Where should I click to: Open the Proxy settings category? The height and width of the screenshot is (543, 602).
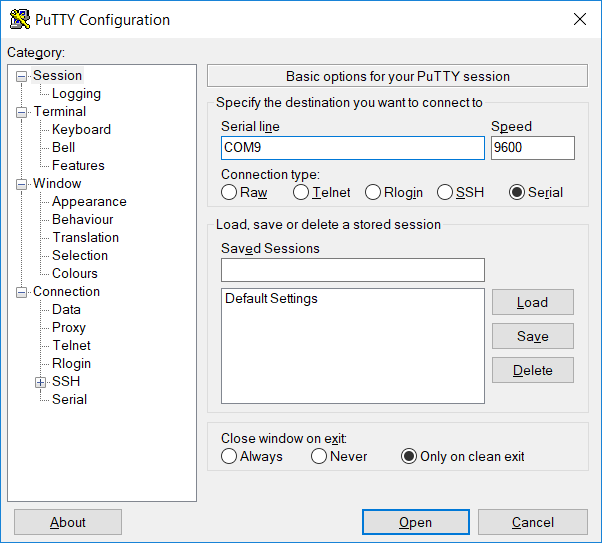(x=69, y=328)
